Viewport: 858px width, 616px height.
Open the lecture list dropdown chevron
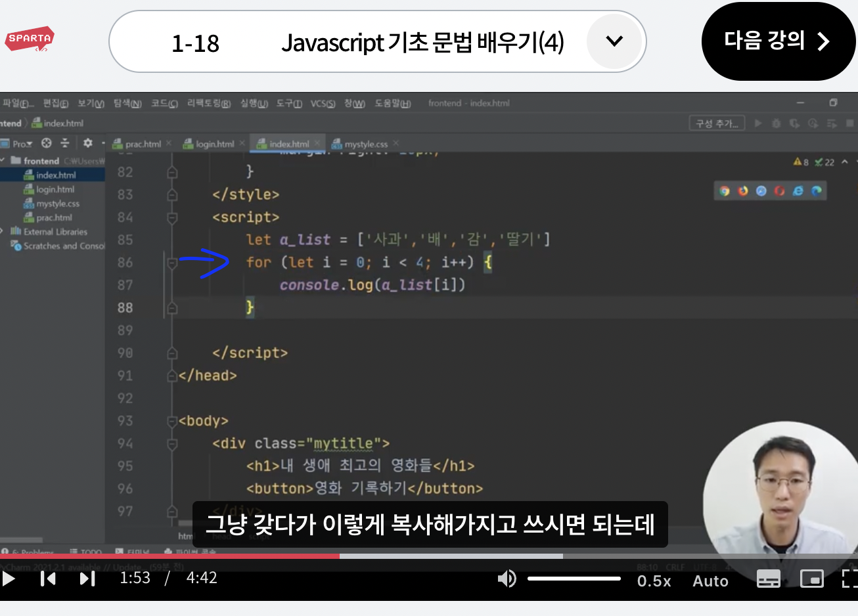[614, 41]
